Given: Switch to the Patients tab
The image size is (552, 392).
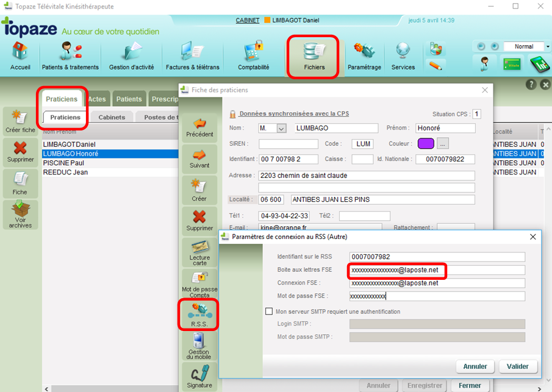Looking at the screenshot, I should [x=129, y=99].
